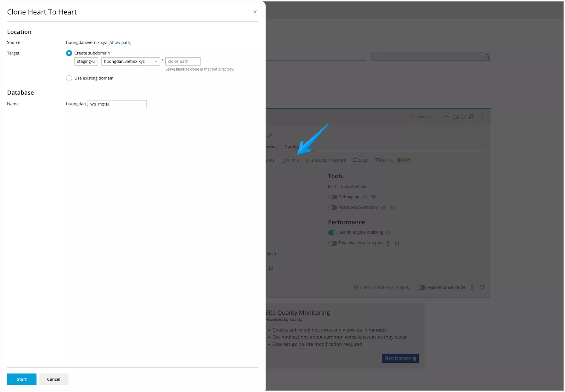Launch the WP-CLI terminal
The height and width of the screenshot is (392, 565).
[x=385, y=160]
